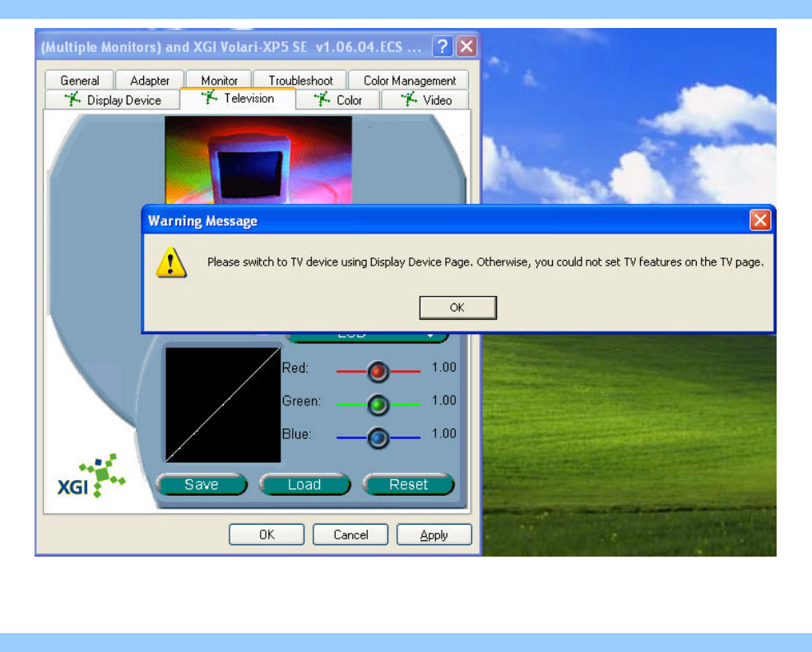Click the gamma curve graph

click(x=223, y=405)
